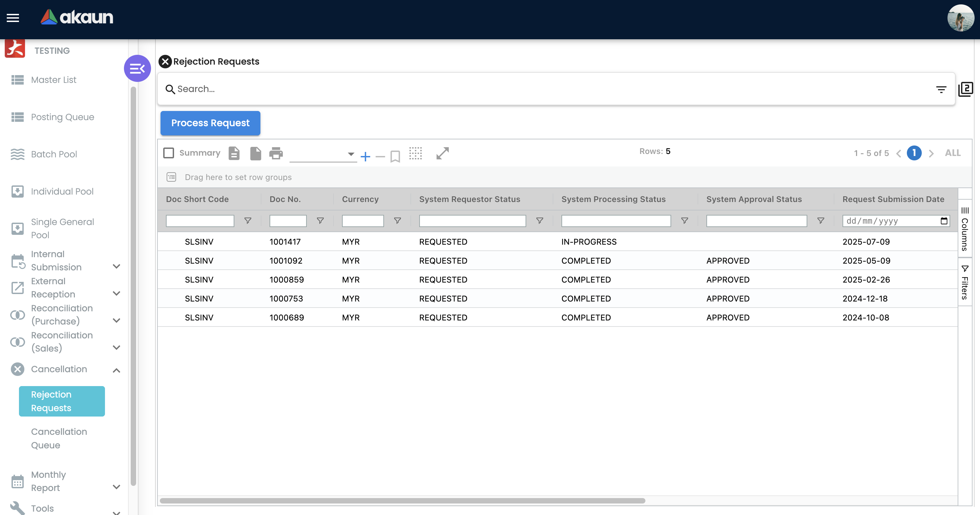Screen dimensions: 980x515
Task: Go to previous page arrow
Action: point(899,154)
